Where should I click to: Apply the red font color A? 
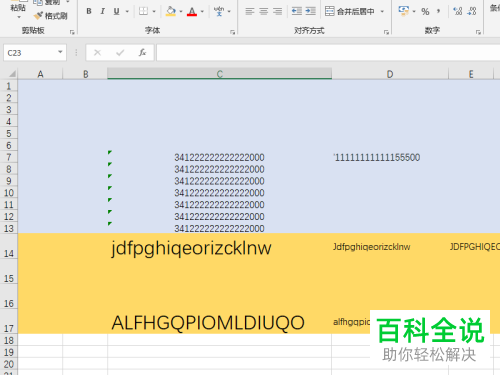(192, 11)
